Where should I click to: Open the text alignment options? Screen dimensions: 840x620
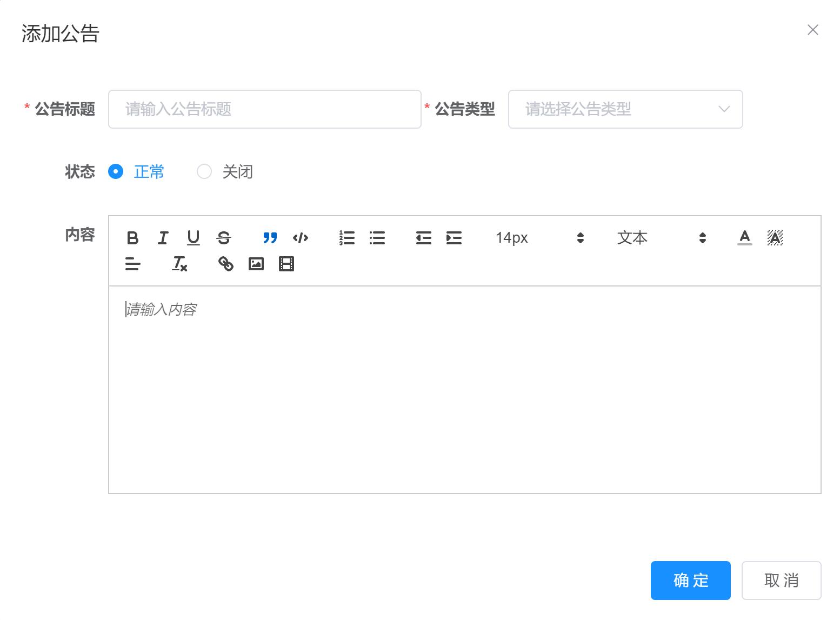tap(132, 264)
